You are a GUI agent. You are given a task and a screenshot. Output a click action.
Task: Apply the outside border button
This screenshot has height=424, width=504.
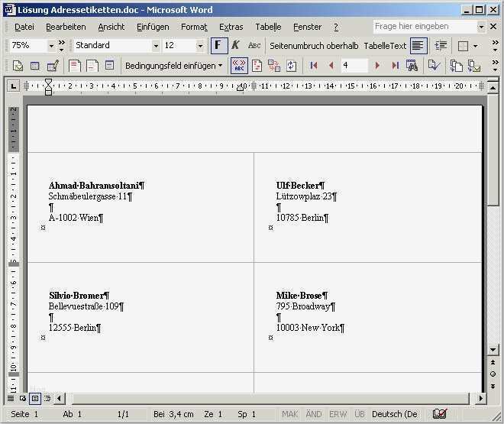pos(463,46)
